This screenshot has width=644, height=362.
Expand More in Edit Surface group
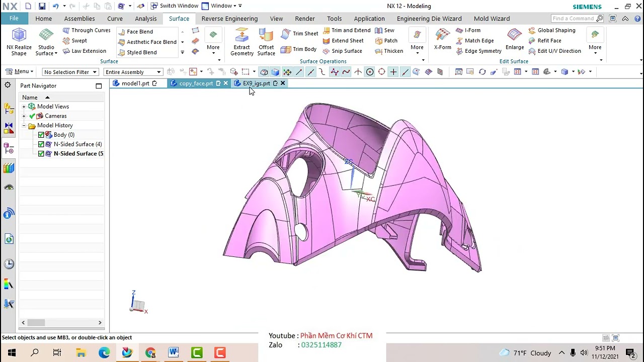tap(595, 42)
